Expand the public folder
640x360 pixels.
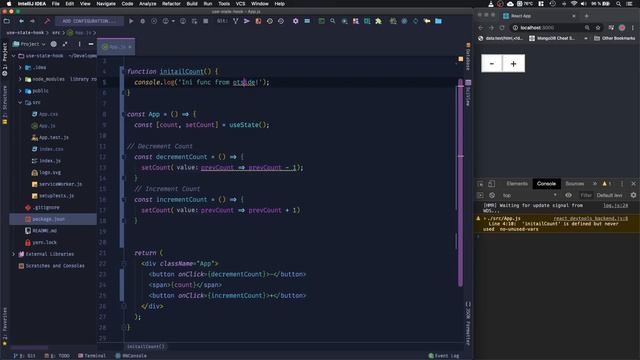point(20,91)
